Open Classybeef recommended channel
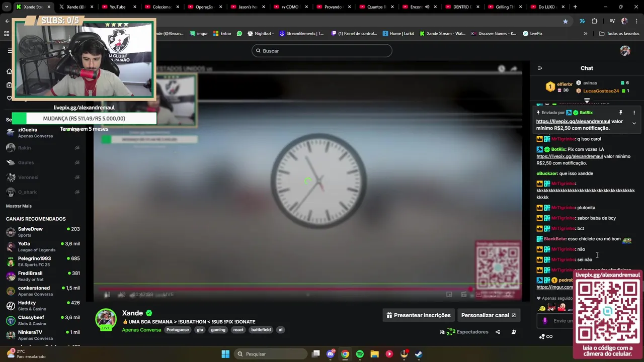 tap(43, 320)
